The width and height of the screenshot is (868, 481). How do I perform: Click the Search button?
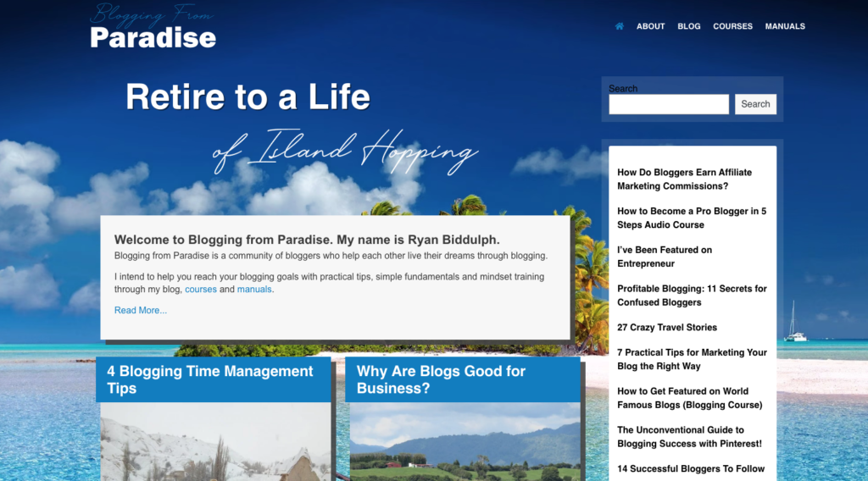click(755, 104)
